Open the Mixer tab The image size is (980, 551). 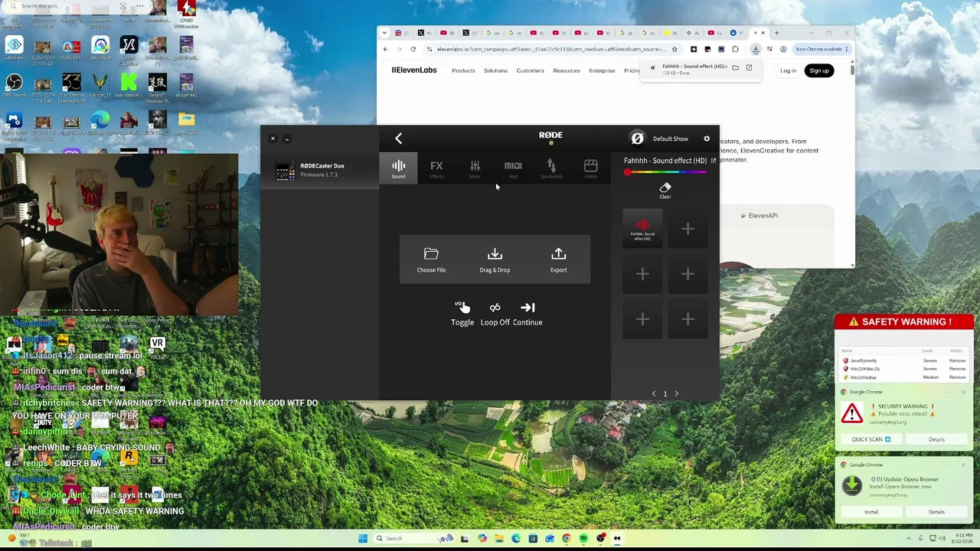coord(475,169)
